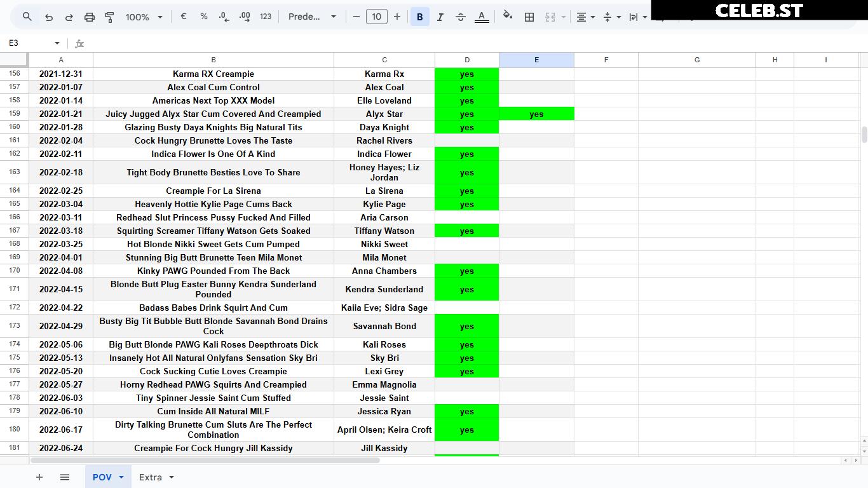Viewport: 868px width, 488px height.
Task: Select 'yes' cell in Tiffany Watson row
Action: point(467,231)
